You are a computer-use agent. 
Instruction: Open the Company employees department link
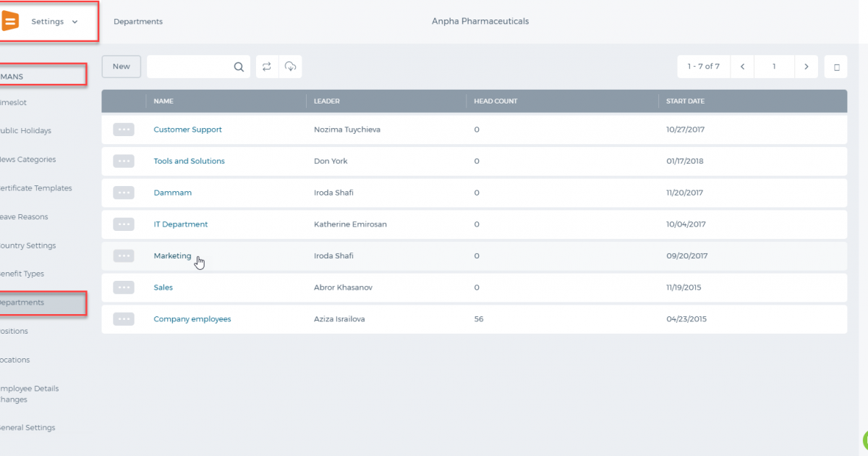tap(192, 318)
